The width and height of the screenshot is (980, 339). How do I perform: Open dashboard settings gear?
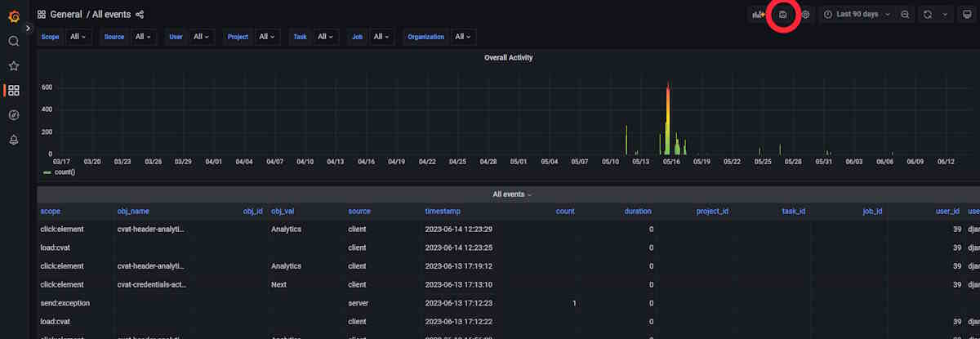(805, 15)
